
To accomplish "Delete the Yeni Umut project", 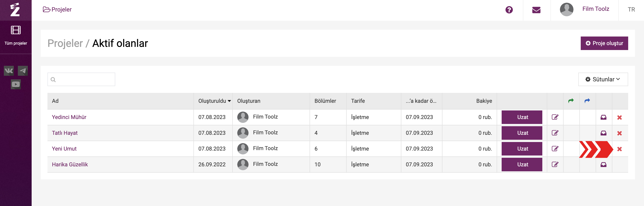I will [x=619, y=149].
